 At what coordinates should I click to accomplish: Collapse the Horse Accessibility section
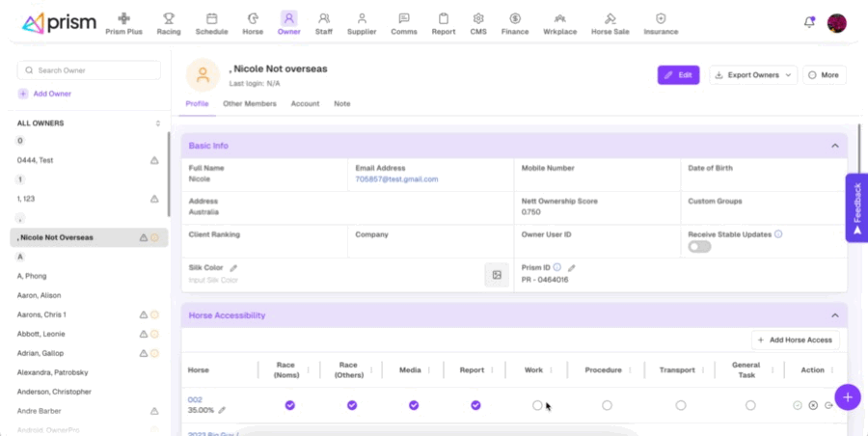[834, 315]
